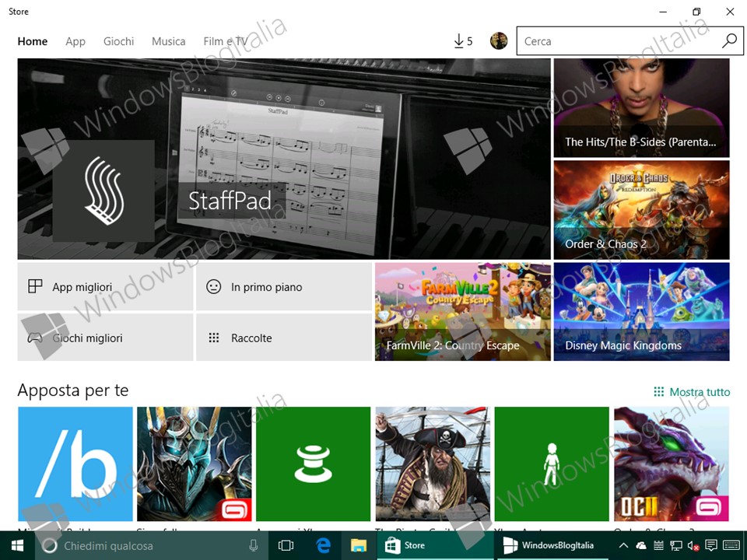Open the Order & Chaos 2 featured tile
The height and width of the screenshot is (560, 747).
[x=641, y=209]
